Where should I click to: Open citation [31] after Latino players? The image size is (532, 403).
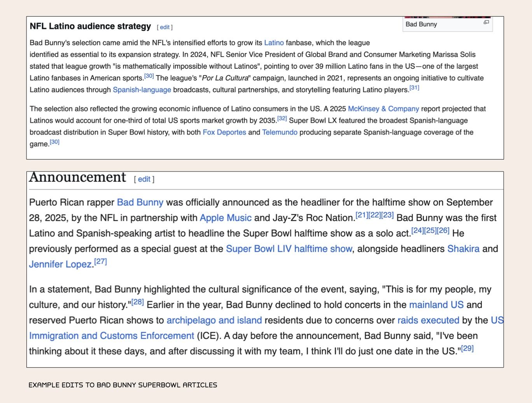tap(414, 88)
